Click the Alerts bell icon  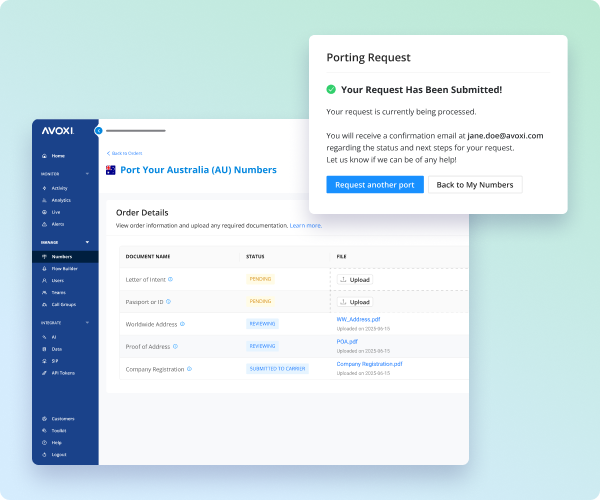tap(44, 224)
